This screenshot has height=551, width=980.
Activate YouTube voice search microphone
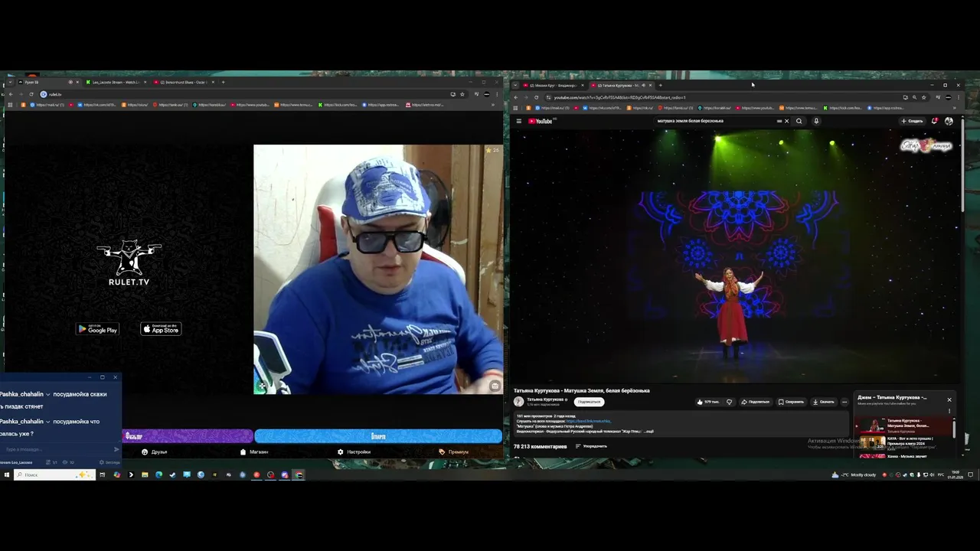pos(816,121)
